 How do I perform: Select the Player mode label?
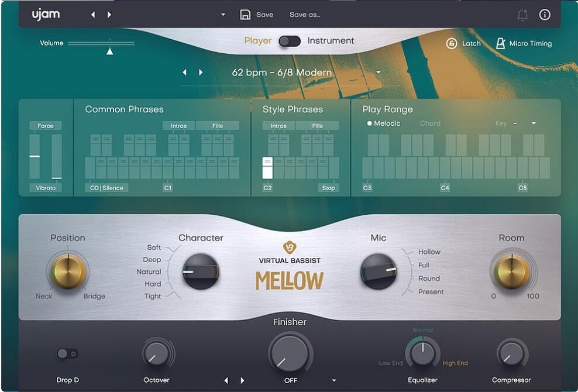coord(257,40)
